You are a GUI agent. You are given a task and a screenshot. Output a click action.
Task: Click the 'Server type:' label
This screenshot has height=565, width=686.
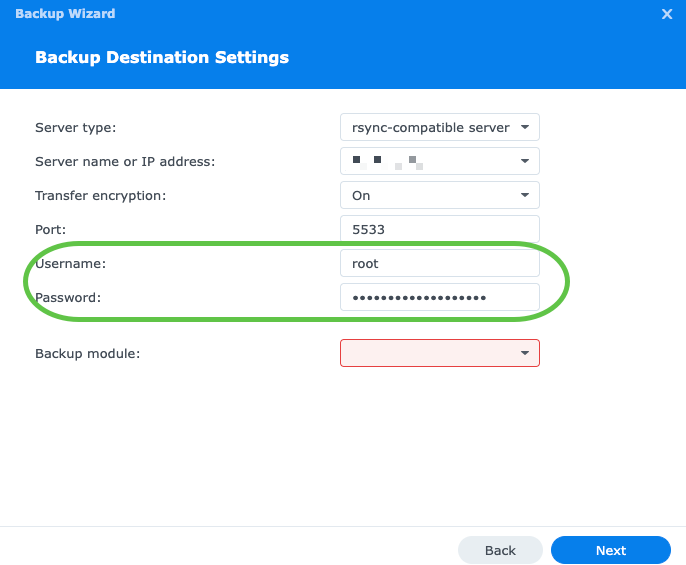click(76, 128)
